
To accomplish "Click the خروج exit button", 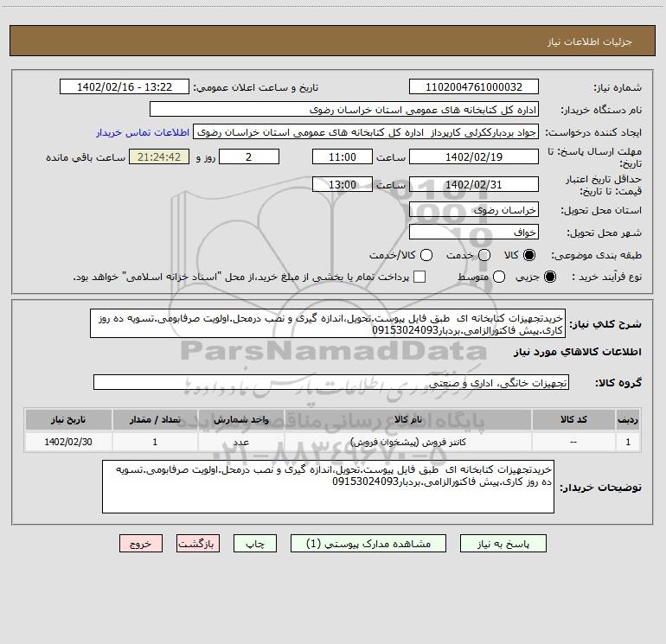I will 141,544.
